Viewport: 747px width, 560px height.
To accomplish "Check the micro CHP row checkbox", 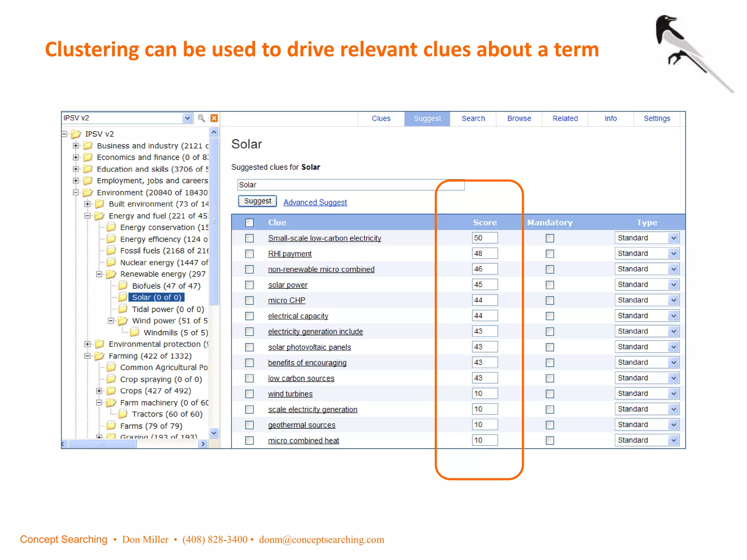I will click(249, 300).
